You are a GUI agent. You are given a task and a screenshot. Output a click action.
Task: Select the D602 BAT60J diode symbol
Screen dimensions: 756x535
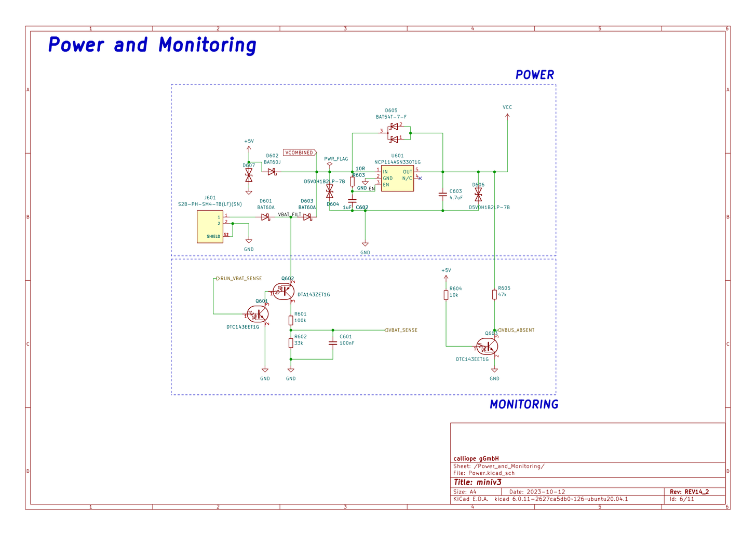tap(272, 172)
